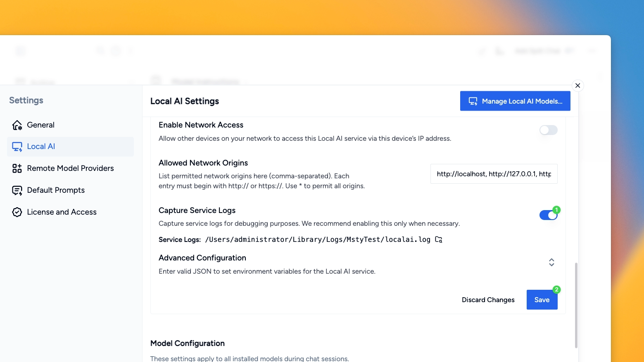Image resolution: width=644 pixels, height=362 pixels.
Task: Click the Local AI monitor icon in sidebar
Action: [x=17, y=146]
